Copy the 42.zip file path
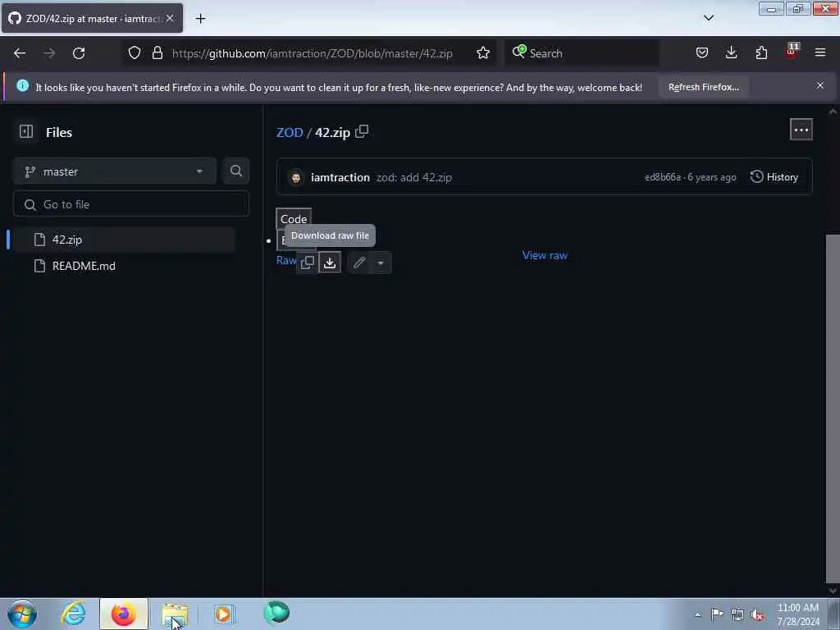 (362, 131)
